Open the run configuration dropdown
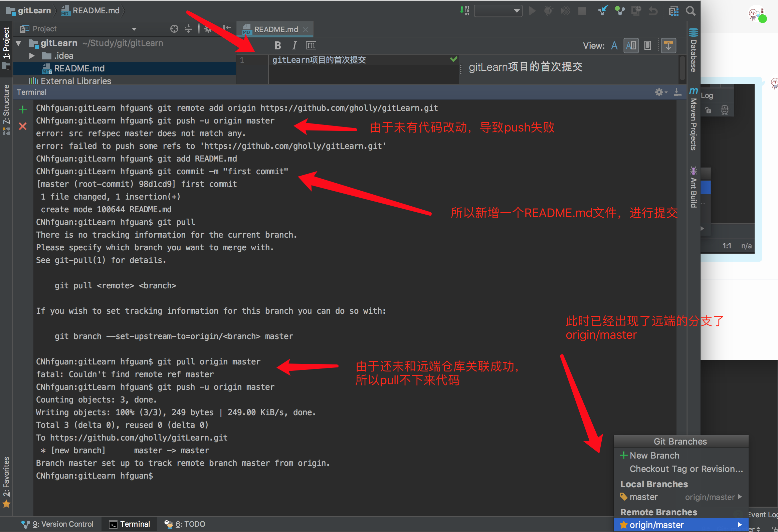778x532 pixels. point(498,11)
